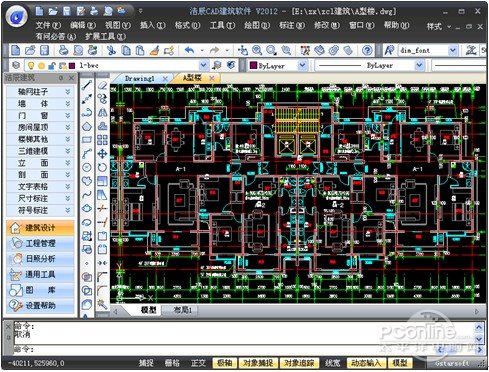The image size is (489, 372).
Task: Select the Array modify tool
Action: pyautogui.click(x=102, y=140)
